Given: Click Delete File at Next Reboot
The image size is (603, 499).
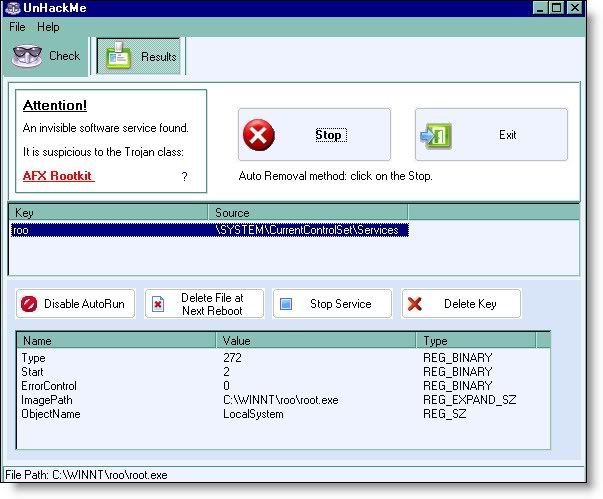Looking at the screenshot, I should tap(204, 304).
